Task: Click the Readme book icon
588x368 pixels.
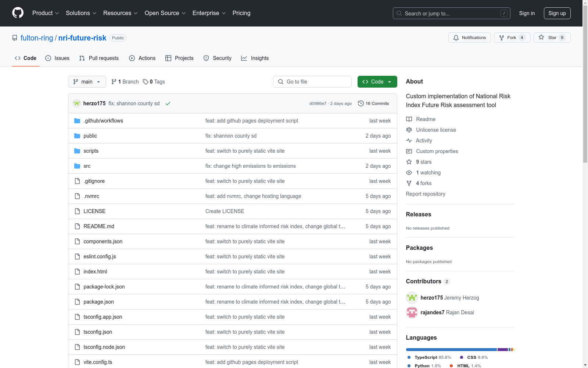Action: [x=409, y=119]
